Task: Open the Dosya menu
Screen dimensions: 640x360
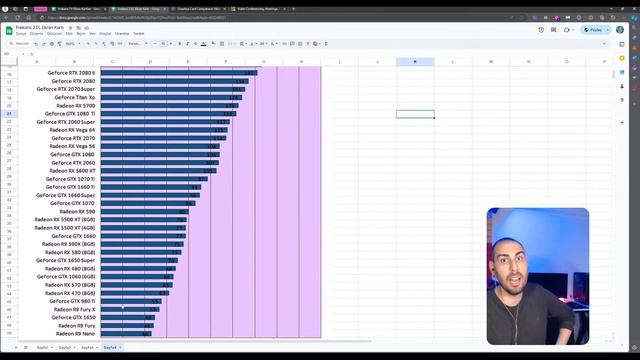Action: [21, 34]
